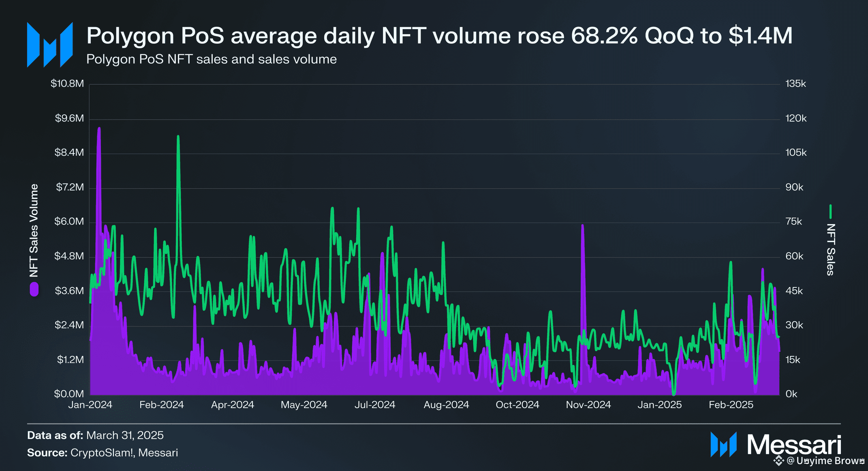The height and width of the screenshot is (471, 868).
Task: Click the Polygon PoS NFT sales subtitle
Action: [x=211, y=59]
